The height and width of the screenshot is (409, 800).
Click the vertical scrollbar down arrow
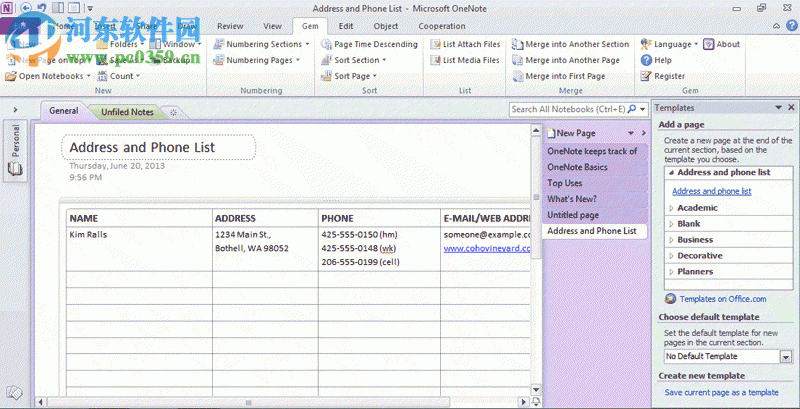point(536,390)
